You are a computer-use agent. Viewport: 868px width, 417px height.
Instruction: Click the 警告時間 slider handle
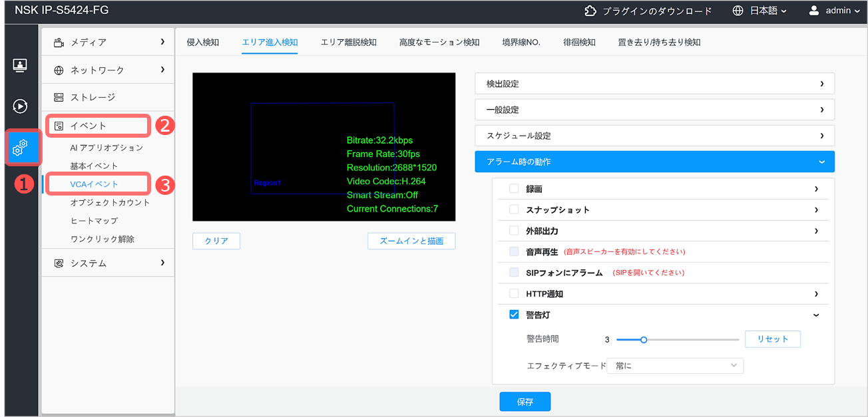(644, 340)
